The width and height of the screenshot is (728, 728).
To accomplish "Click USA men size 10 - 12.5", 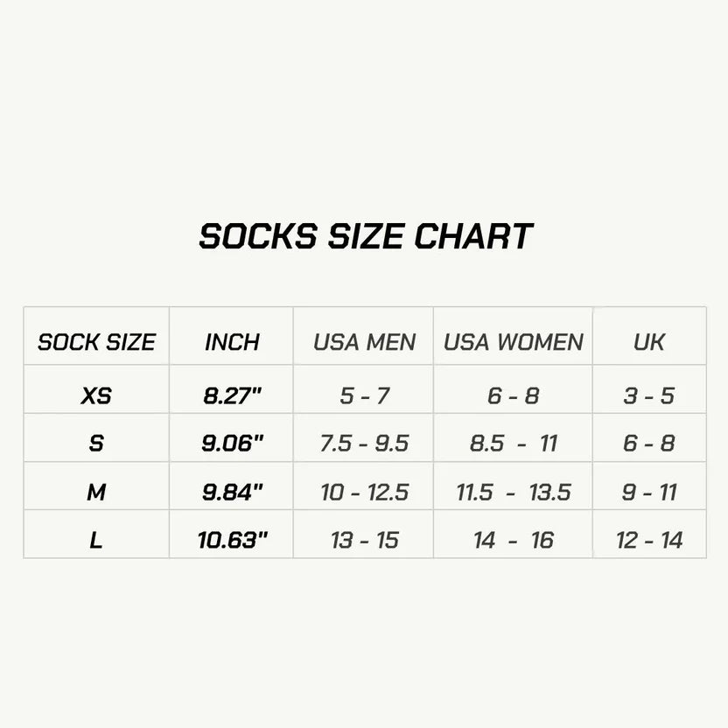I will click(x=365, y=492).
